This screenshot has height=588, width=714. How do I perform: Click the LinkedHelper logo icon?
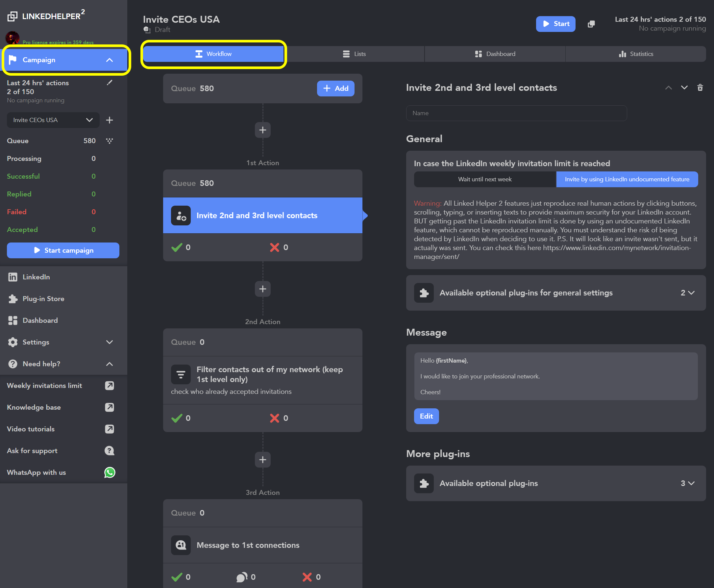tap(12, 16)
